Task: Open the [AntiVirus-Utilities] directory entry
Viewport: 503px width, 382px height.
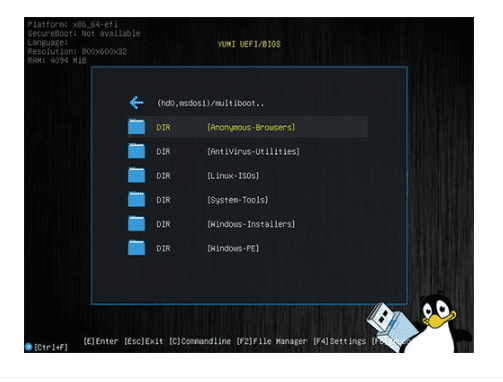Action: [x=253, y=152]
